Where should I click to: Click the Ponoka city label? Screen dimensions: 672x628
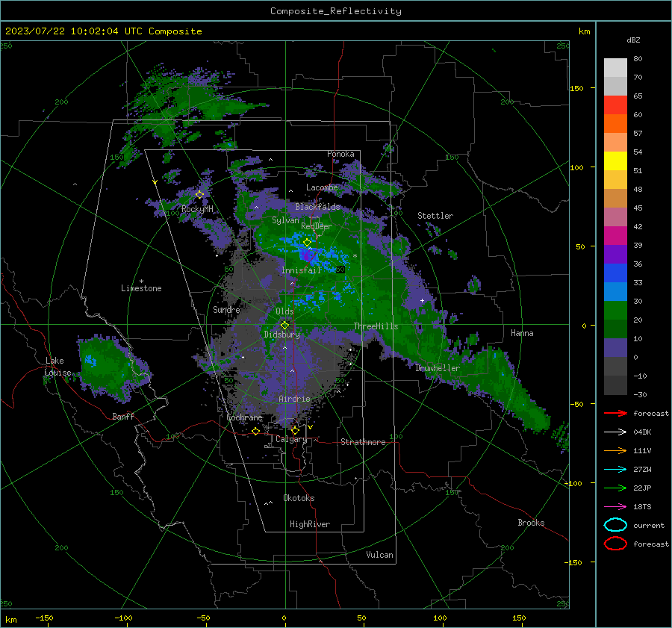[340, 154]
